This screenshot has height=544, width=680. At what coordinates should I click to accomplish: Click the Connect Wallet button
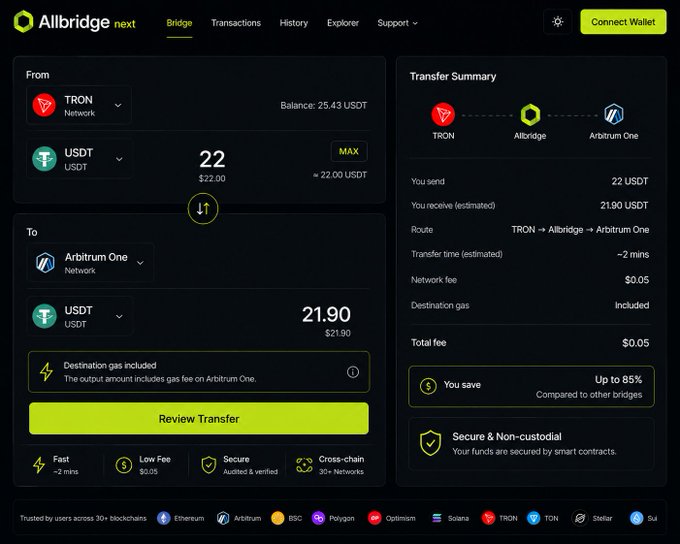pyautogui.click(x=623, y=22)
